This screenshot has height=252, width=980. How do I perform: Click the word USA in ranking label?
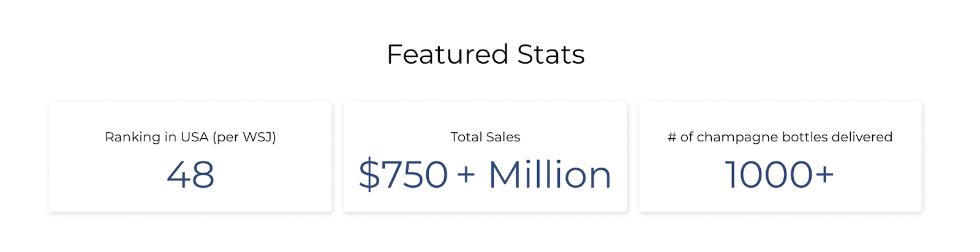(x=195, y=137)
